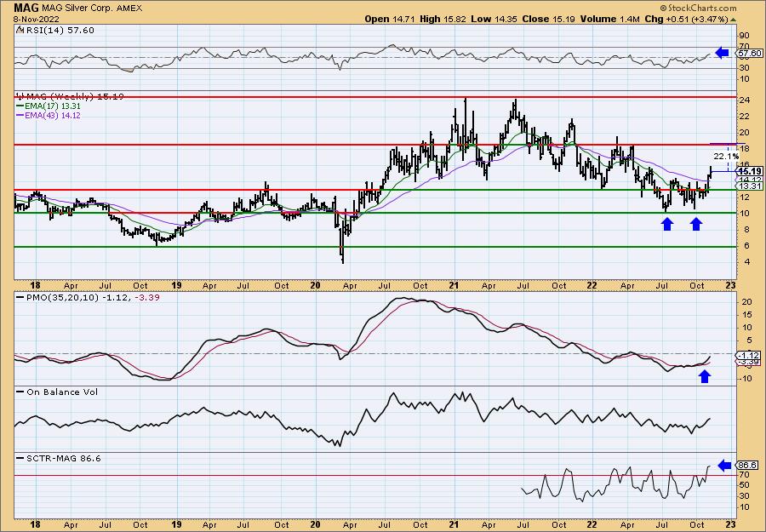This screenshot has width=766, height=532.
Task: Click the EMA(43) 14.12 legend entry
Action: click(54, 116)
